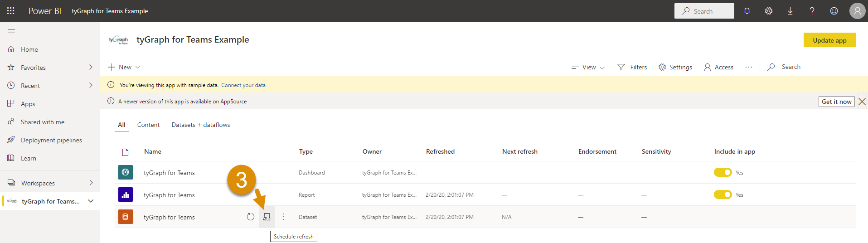Sort by the Name column header

pos(153,151)
